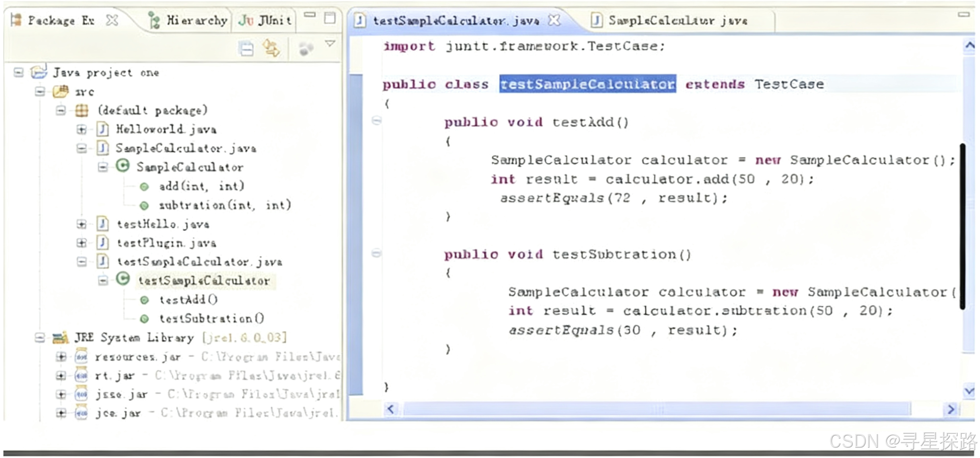Click the jce.jar jar icon
980x458 pixels.
tap(81, 413)
